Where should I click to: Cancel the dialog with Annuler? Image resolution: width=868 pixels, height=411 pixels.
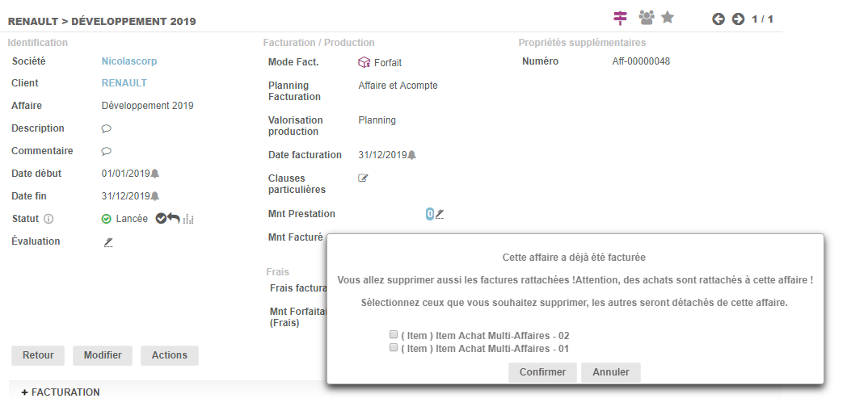click(x=611, y=372)
